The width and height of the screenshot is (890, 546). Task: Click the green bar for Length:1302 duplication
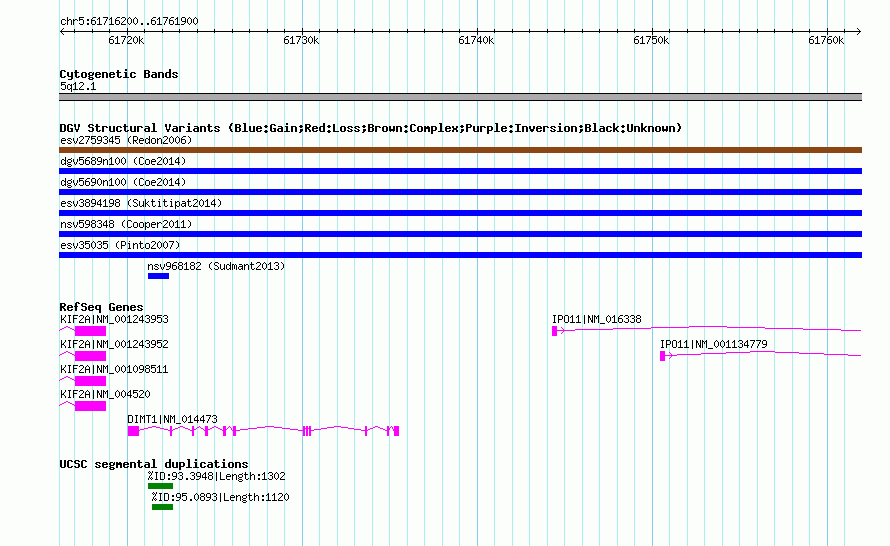click(160, 486)
